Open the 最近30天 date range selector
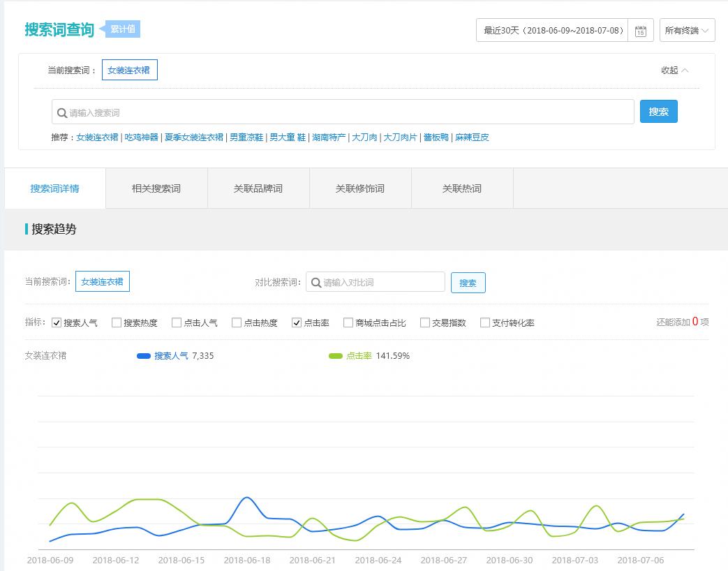Screen dimensions: 728x571 tap(551, 30)
